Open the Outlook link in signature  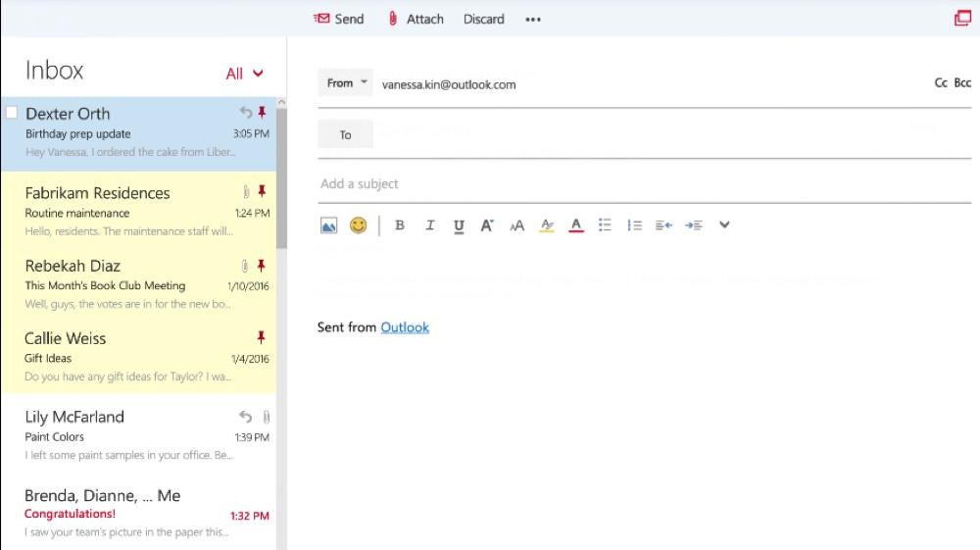click(x=405, y=327)
